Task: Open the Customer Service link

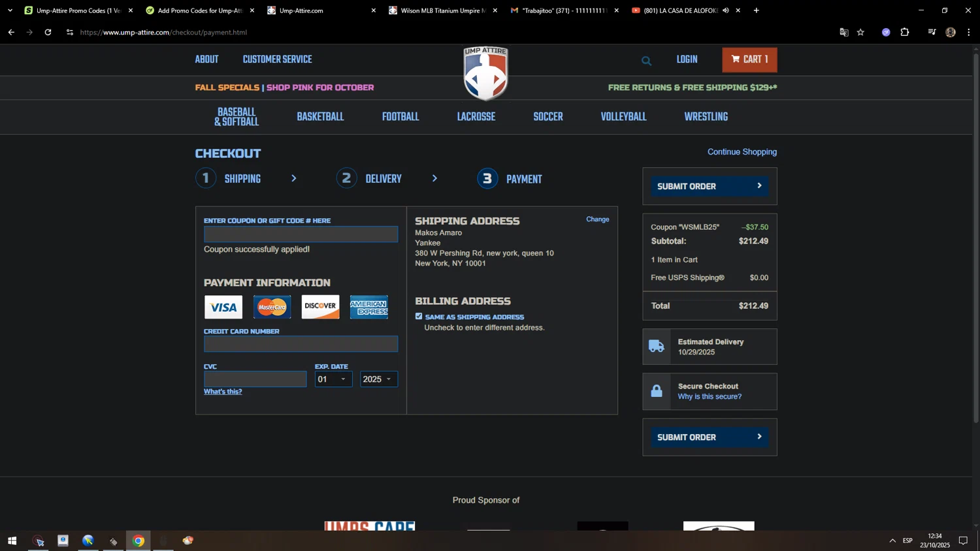Action: [x=278, y=60]
